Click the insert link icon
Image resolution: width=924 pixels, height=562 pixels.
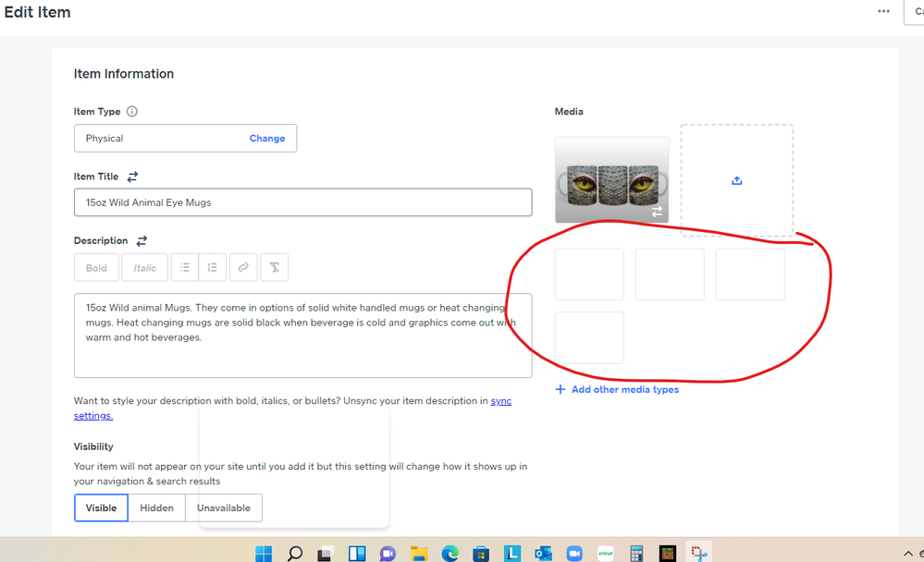pos(242,267)
